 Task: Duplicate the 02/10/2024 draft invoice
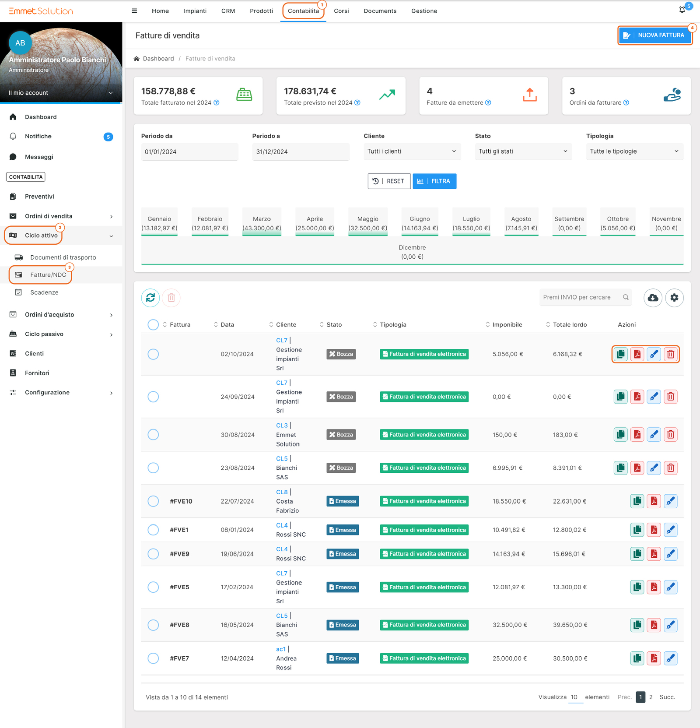(620, 354)
